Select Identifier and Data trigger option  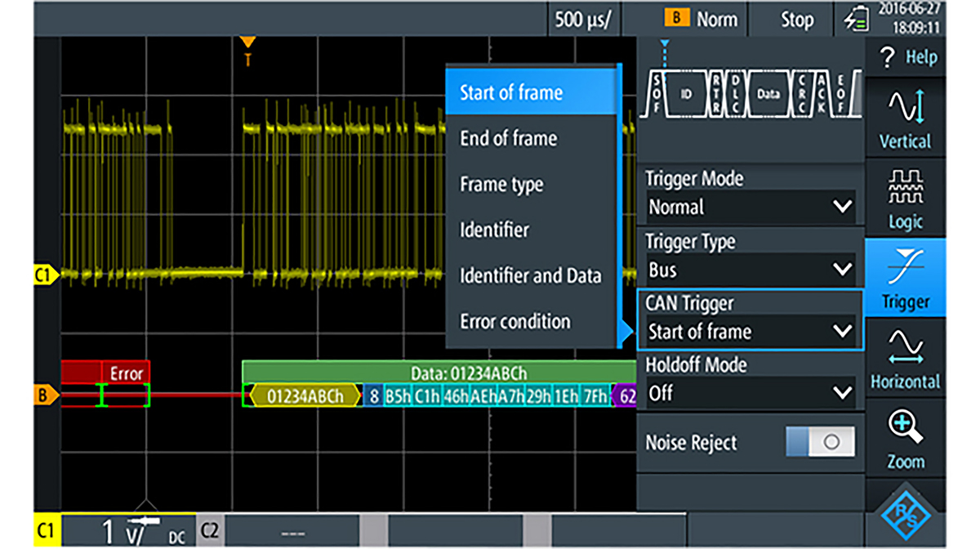(x=532, y=275)
